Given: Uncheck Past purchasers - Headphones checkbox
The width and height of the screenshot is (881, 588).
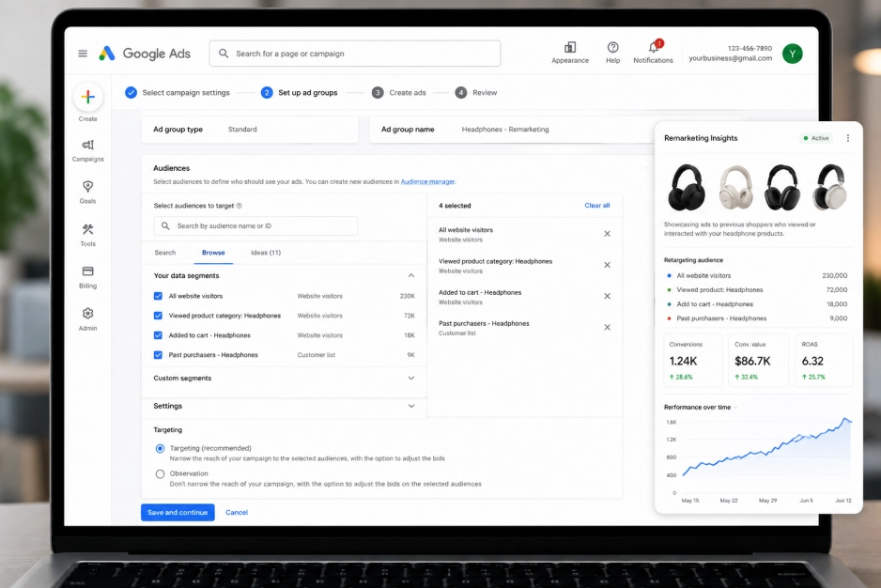Looking at the screenshot, I should 158,355.
